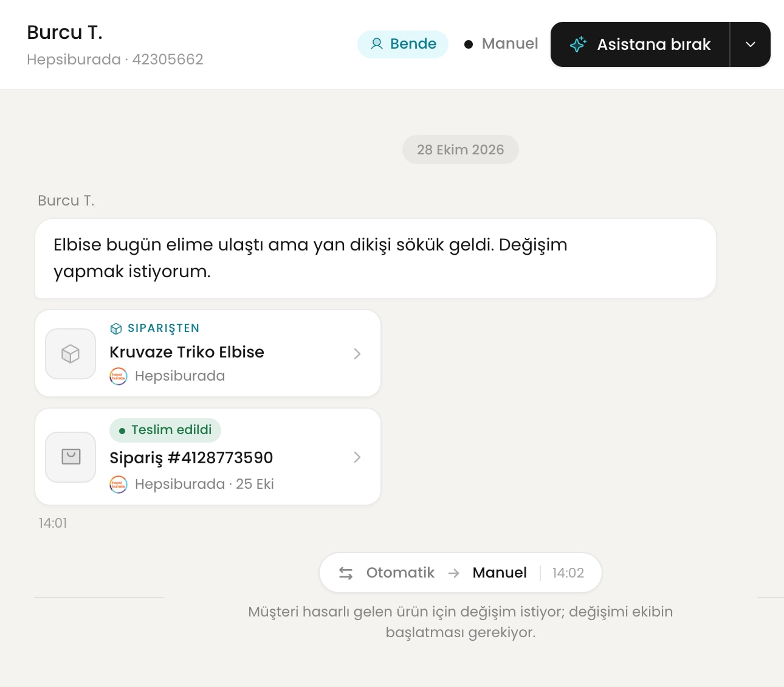Viewport: 784px width, 687px height.
Task: Click the Burcu T. sender label above message
Action: pyautogui.click(x=66, y=201)
